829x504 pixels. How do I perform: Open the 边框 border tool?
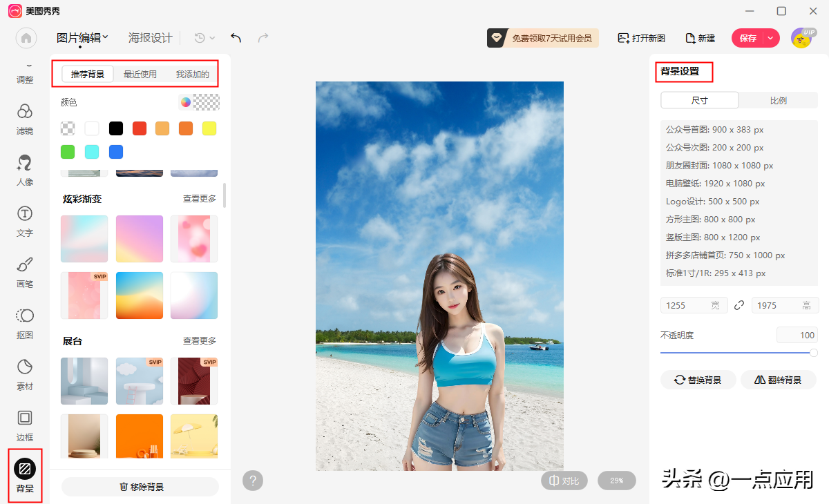pos(25,425)
